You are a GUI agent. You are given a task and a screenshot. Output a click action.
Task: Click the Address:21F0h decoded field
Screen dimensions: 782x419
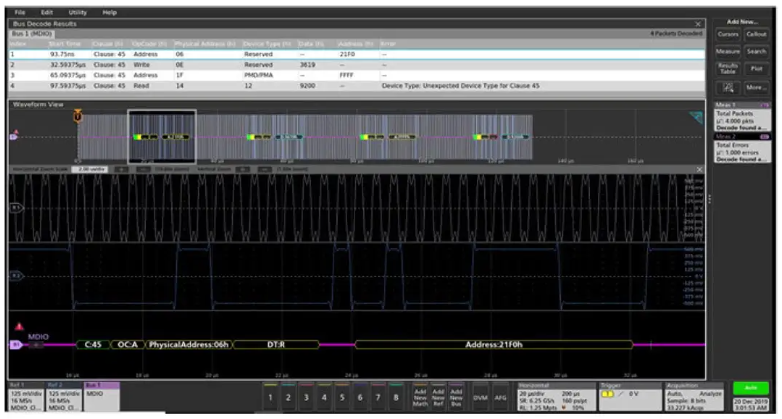click(x=494, y=345)
